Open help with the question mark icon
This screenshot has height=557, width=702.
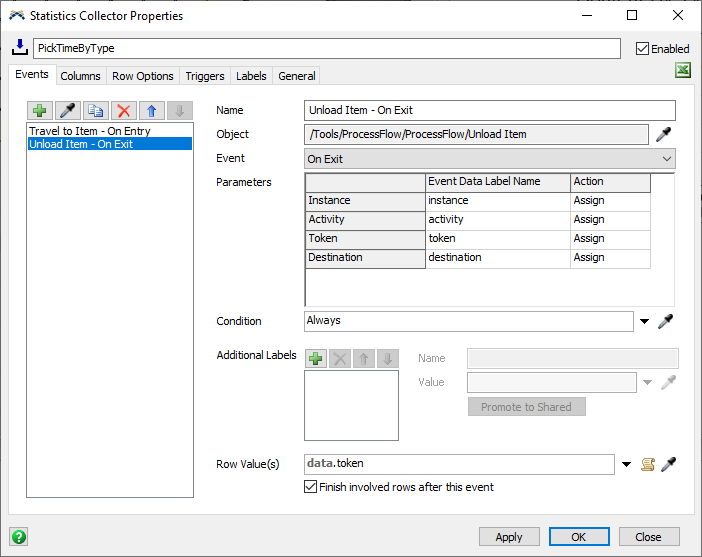point(18,536)
